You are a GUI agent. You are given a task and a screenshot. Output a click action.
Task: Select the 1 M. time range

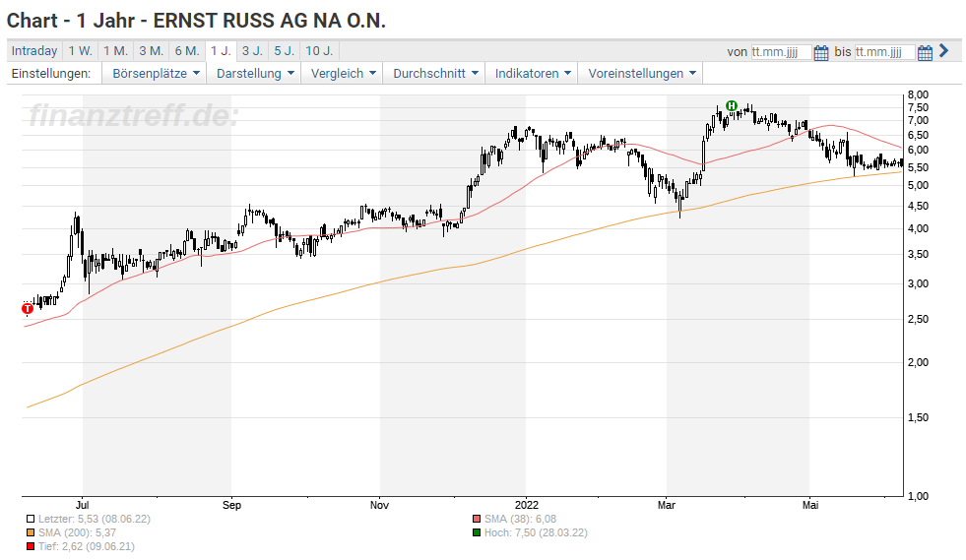point(115,51)
